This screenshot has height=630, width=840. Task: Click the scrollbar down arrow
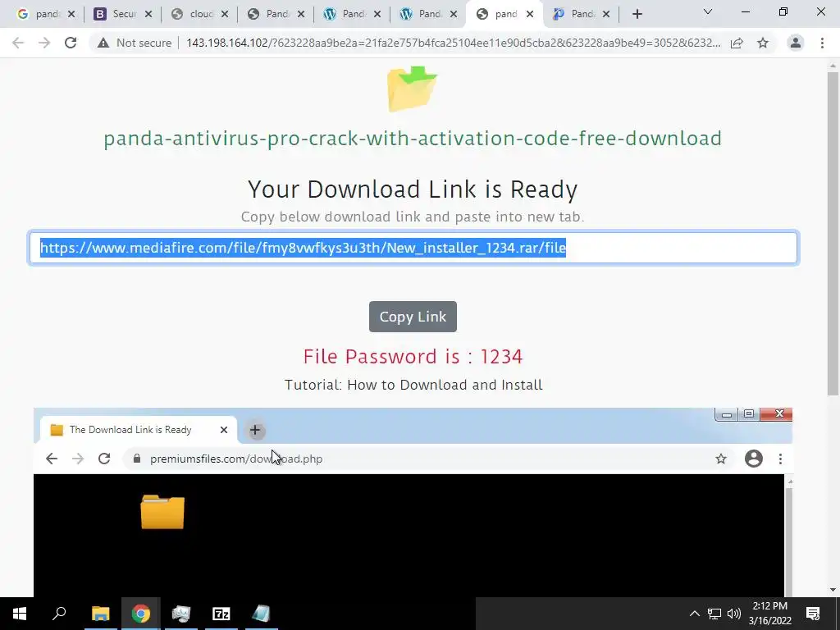(833, 590)
